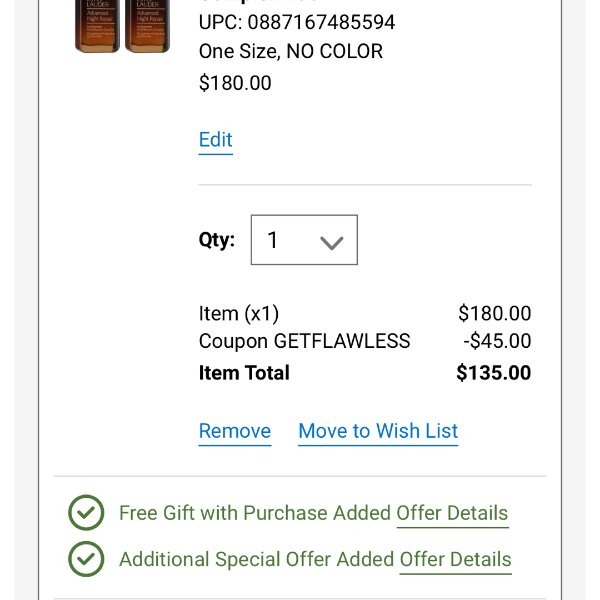The image size is (600, 600).
Task: Remove the item from the bag
Action: pos(235,431)
